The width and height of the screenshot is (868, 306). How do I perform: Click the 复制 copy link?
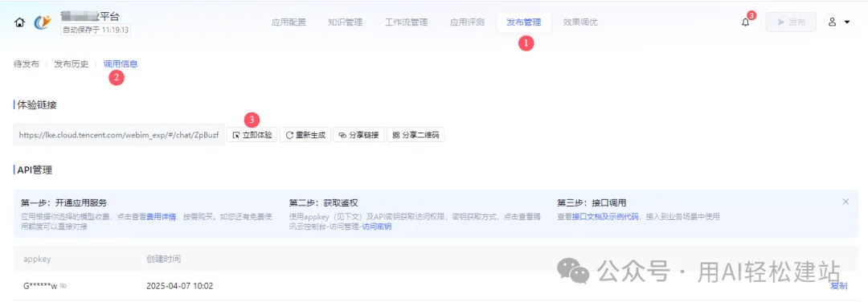click(838, 286)
